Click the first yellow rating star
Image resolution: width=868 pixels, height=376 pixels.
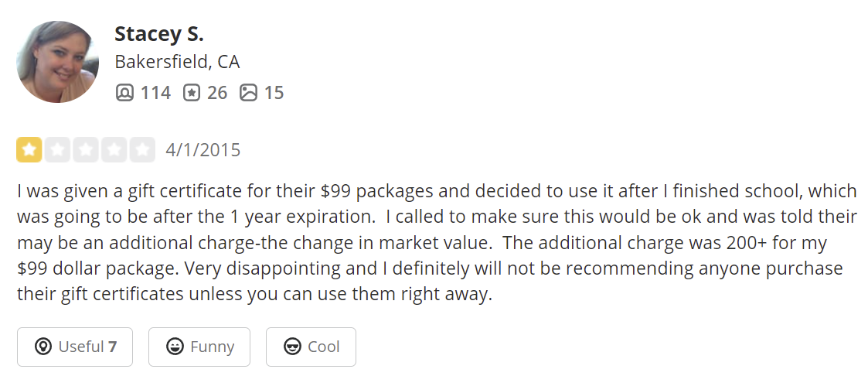(29, 150)
